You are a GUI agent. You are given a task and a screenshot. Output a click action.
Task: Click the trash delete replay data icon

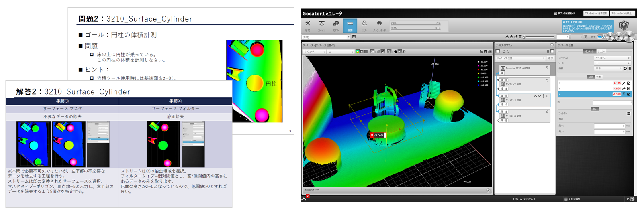[x=520, y=37]
